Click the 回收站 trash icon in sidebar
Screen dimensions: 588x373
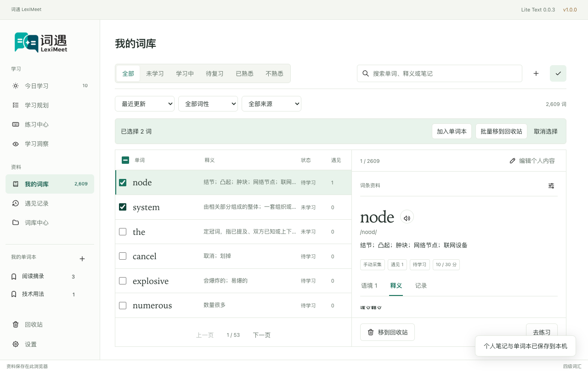pos(16,324)
